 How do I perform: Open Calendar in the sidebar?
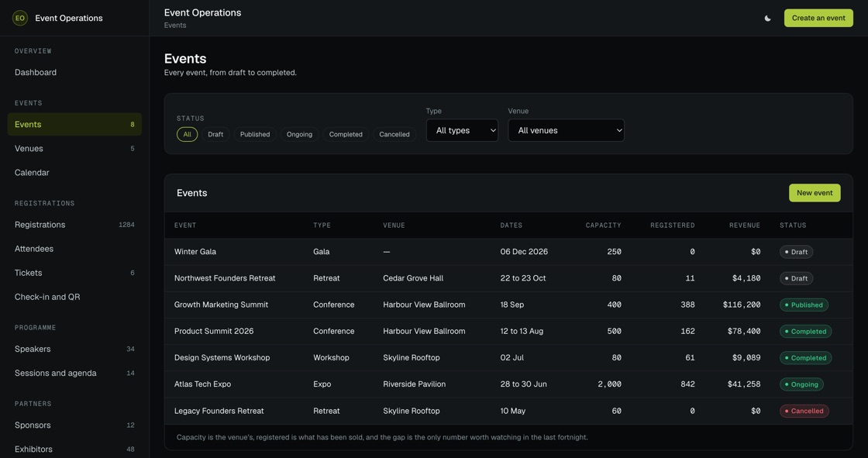74,173
